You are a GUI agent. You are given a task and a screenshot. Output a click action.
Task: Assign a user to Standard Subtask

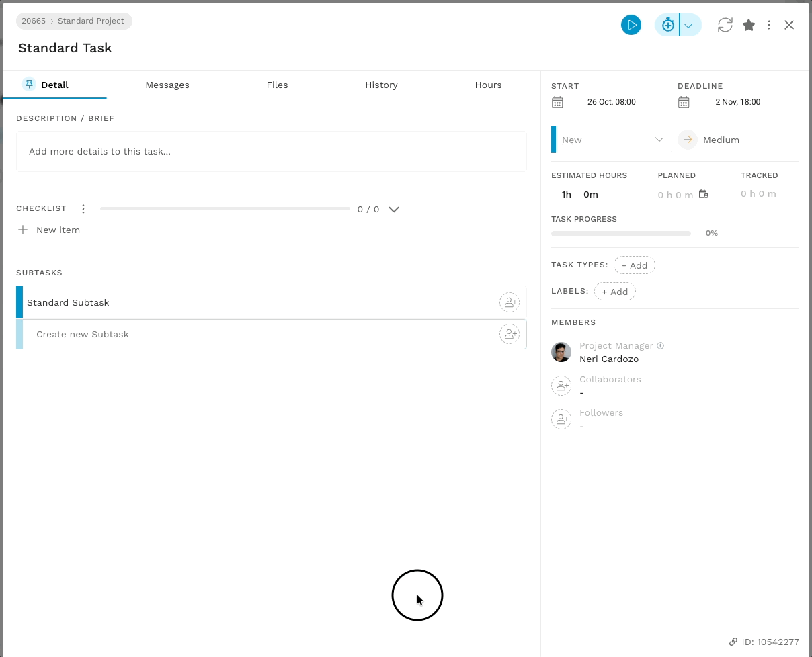tap(510, 302)
